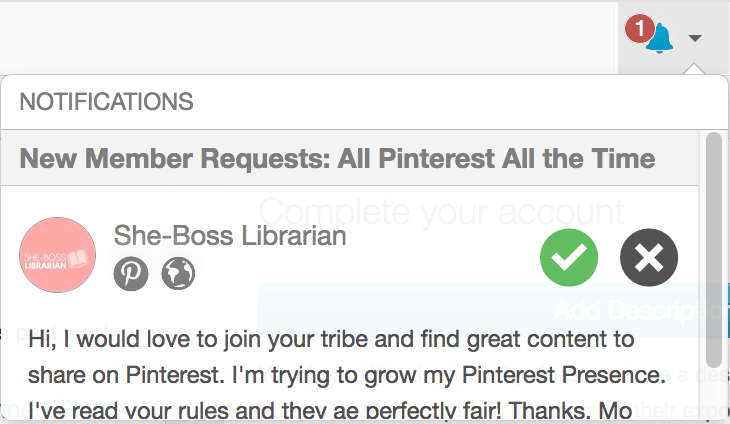Approve She-Boss Librarian with the green checkmark
The width and height of the screenshot is (730, 424).
(569, 257)
